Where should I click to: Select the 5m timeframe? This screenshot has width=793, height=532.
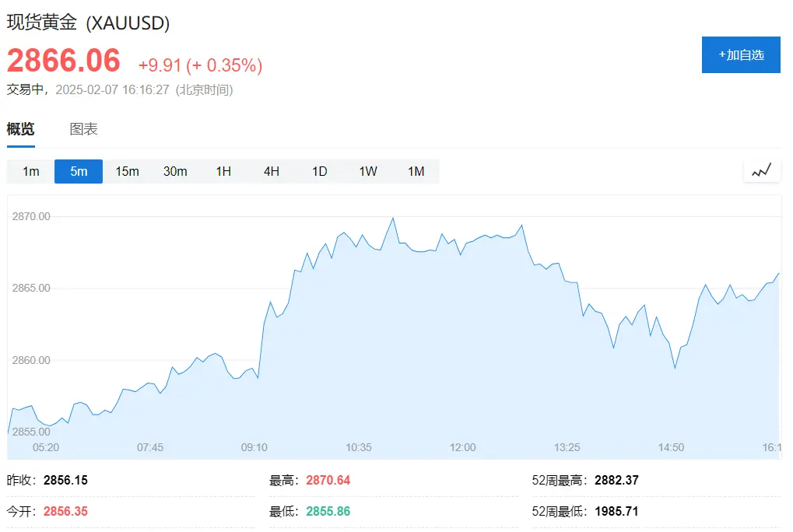click(79, 171)
